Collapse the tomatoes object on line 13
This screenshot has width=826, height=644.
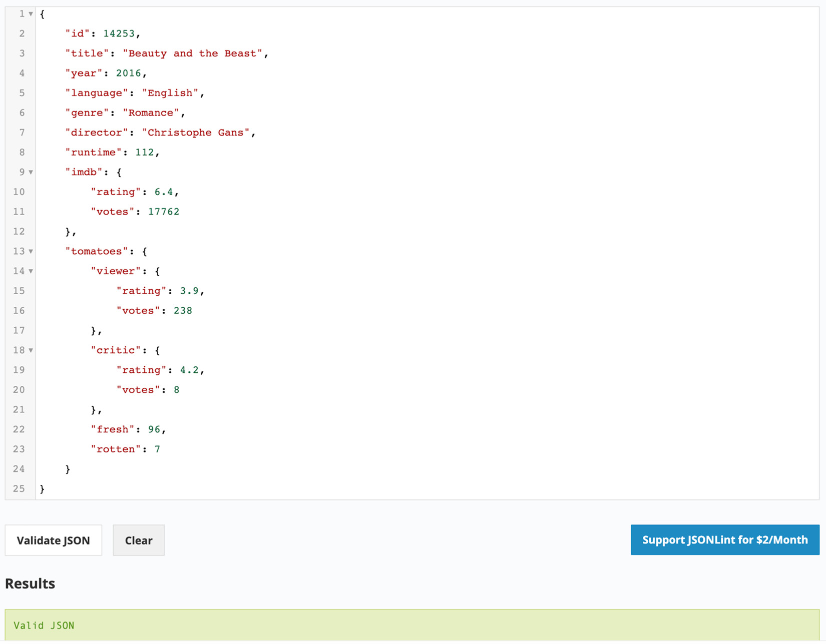tap(30, 251)
